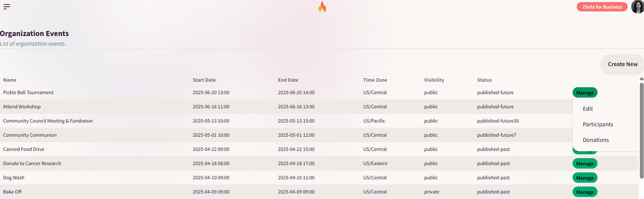Click the flame logo icon
Viewport: 644px width, 199px height.
tap(323, 7)
